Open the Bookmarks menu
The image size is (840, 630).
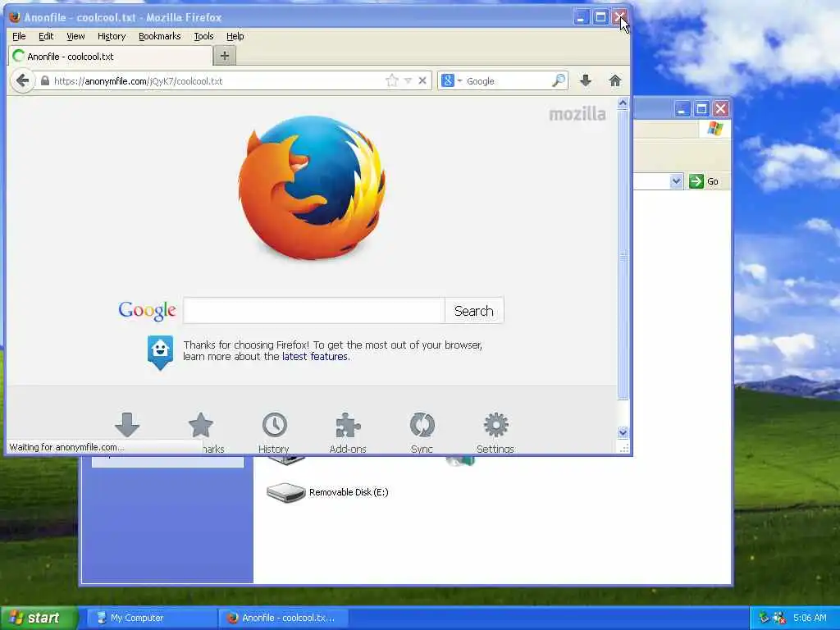[160, 36]
